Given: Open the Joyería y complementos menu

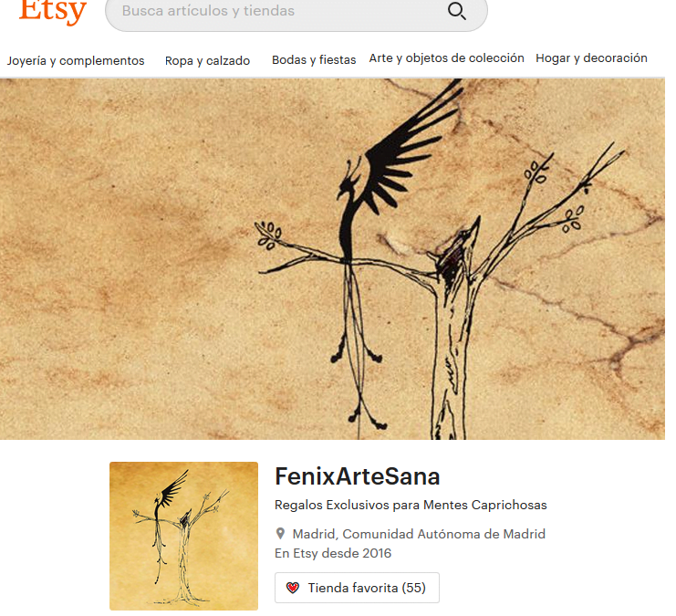Looking at the screenshot, I should coord(76,61).
